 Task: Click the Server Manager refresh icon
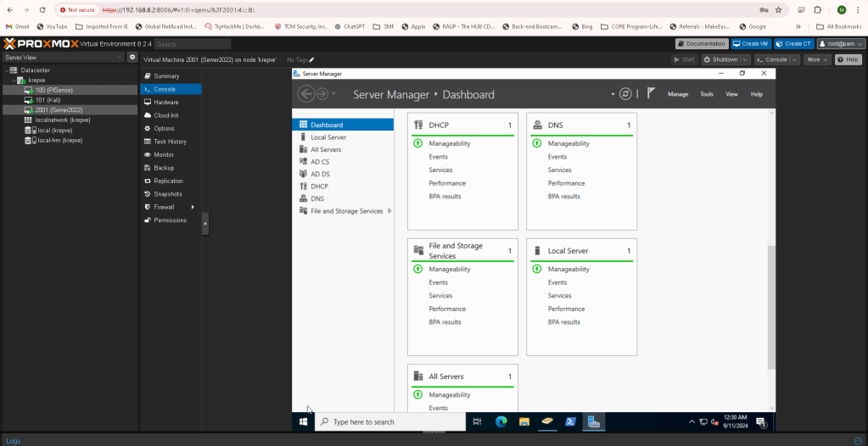tap(625, 94)
